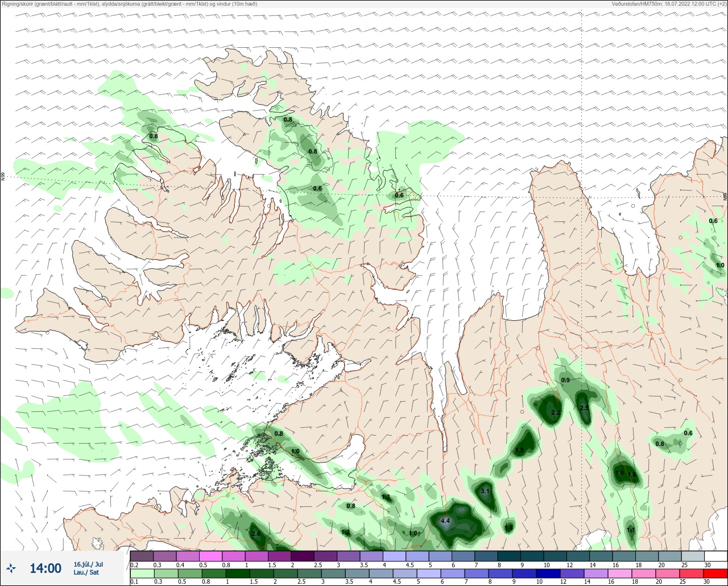The width and height of the screenshot is (728, 586).
Task: Click the date label '16.júl./ Jul'
Action: [88, 564]
